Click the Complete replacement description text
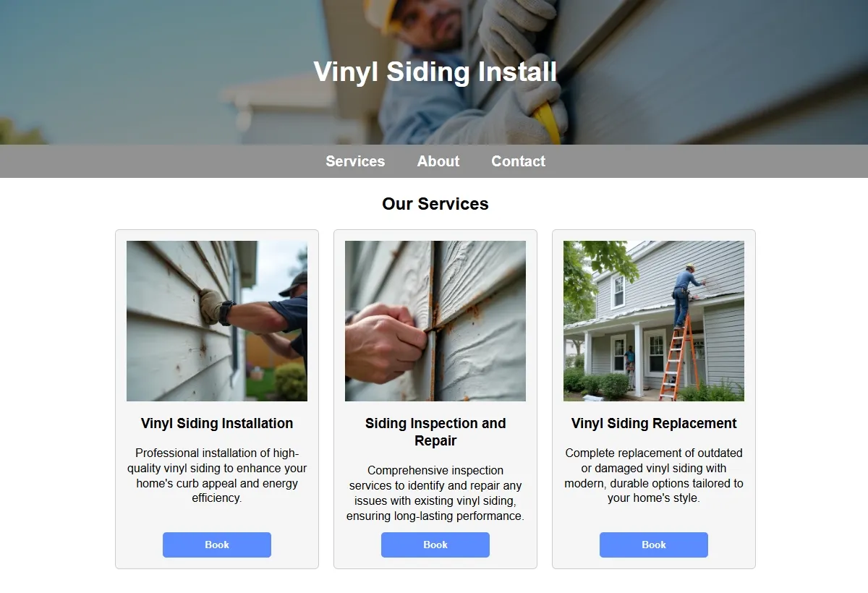The height and width of the screenshot is (593, 868). tap(654, 475)
